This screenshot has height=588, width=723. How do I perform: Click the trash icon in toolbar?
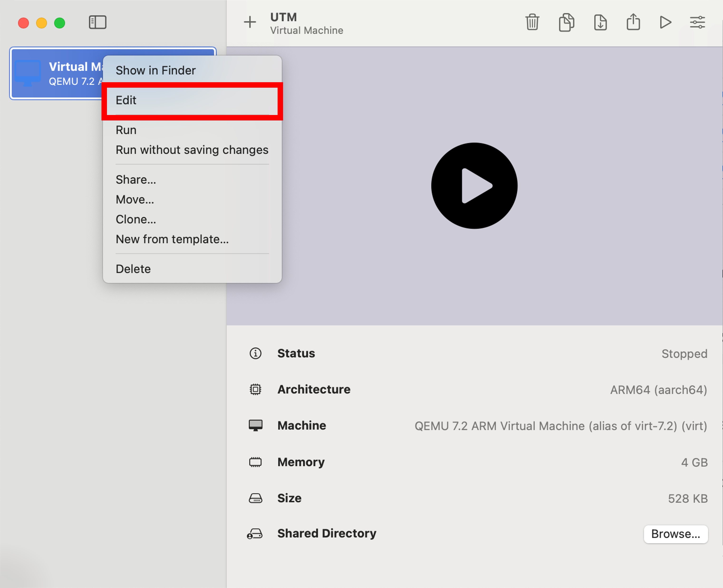coord(532,22)
